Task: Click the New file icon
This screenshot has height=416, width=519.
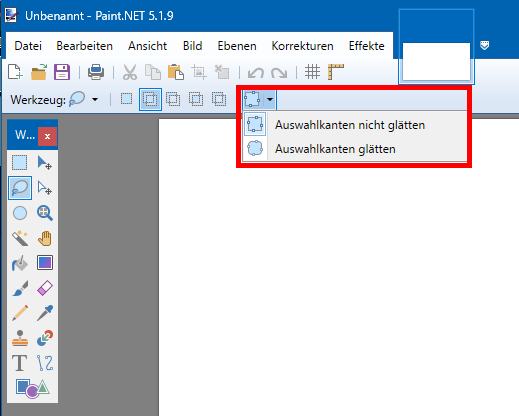Action: (15, 72)
